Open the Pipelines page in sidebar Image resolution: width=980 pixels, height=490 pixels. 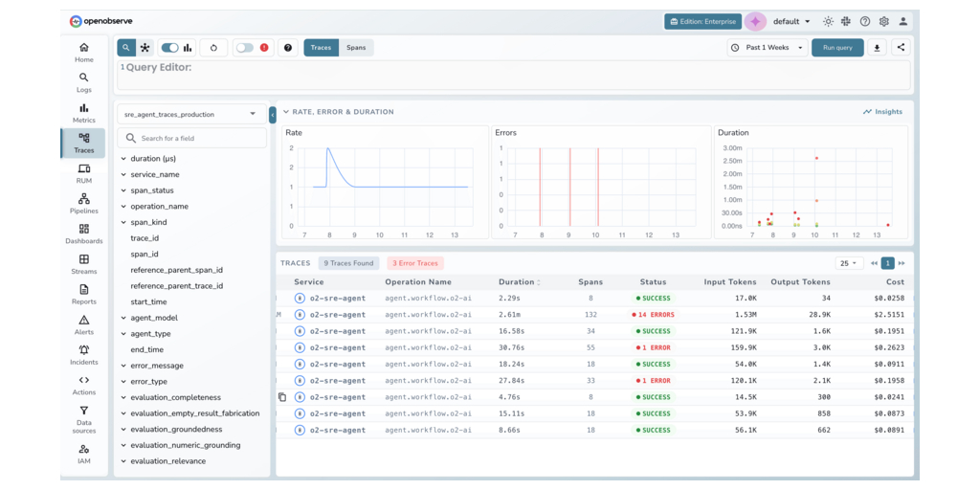pos(84,203)
